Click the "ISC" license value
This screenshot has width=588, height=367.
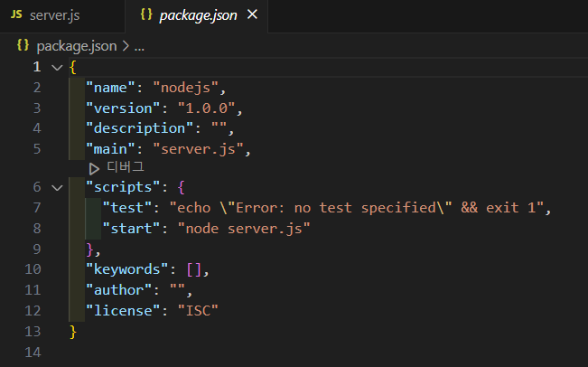tap(198, 311)
